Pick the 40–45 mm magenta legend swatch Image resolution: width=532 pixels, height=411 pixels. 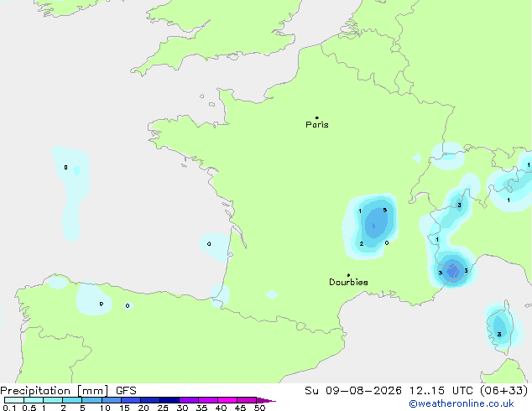click(x=227, y=400)
